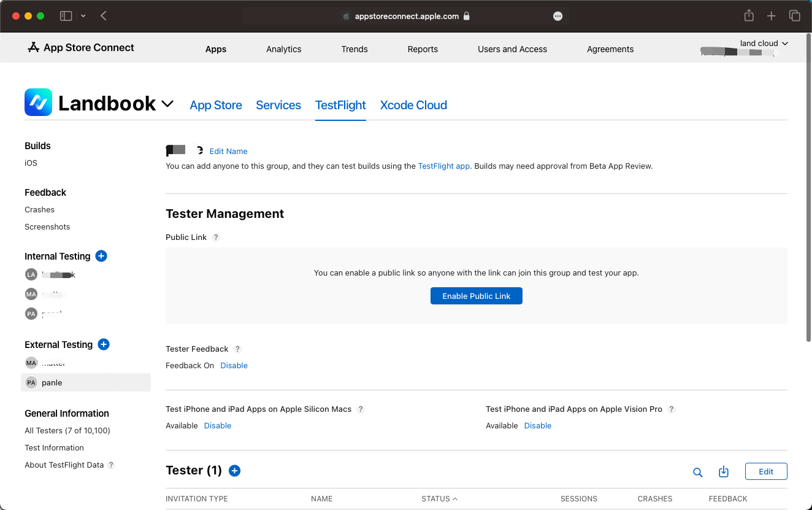Click the FEEDBACK column header

tap(728, 499)
